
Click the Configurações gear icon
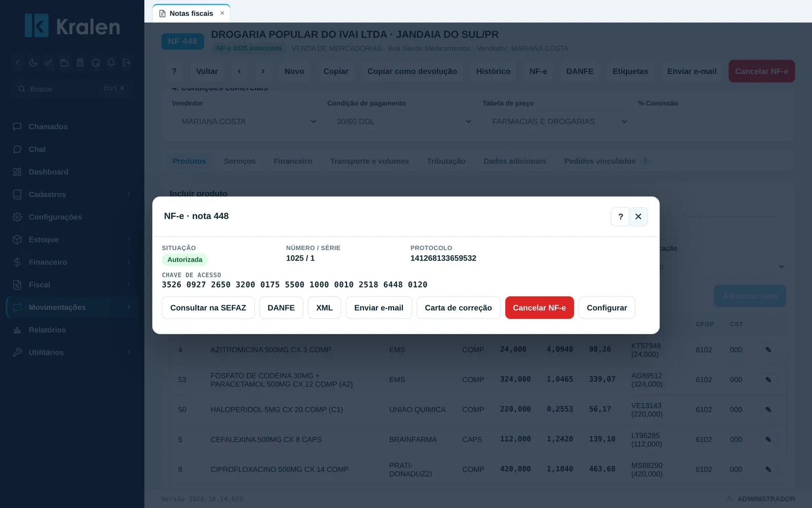[x=17, y=217]
